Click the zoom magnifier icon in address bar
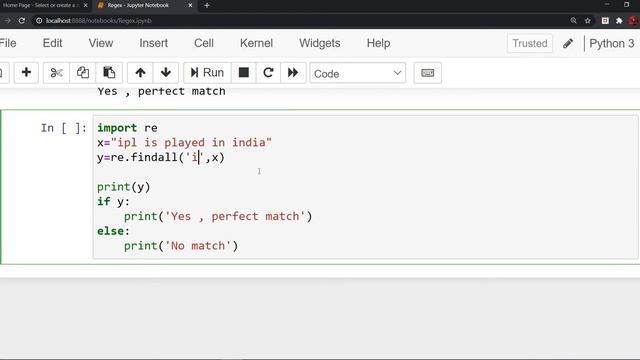The height and width of the screenshot is (360, 640). [x=573, y=20]
